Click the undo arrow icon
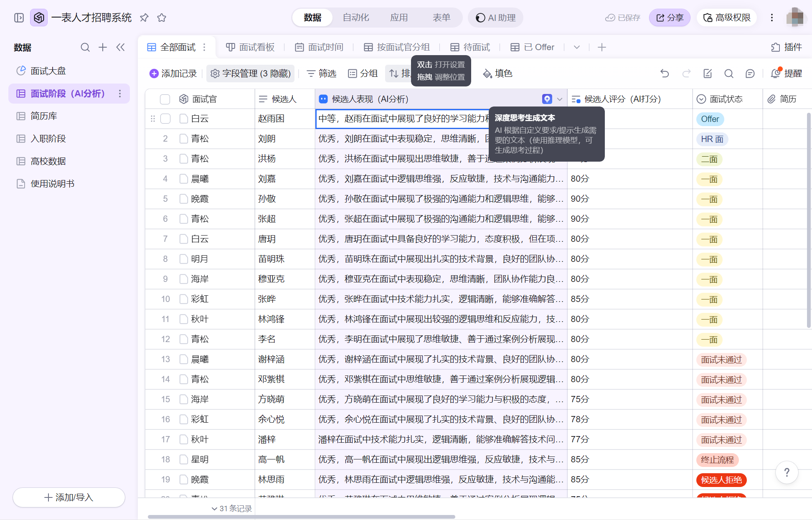Image resolution: width=812 pixels, height=520 pixels. pyautogui.click(x=665, y=74)
